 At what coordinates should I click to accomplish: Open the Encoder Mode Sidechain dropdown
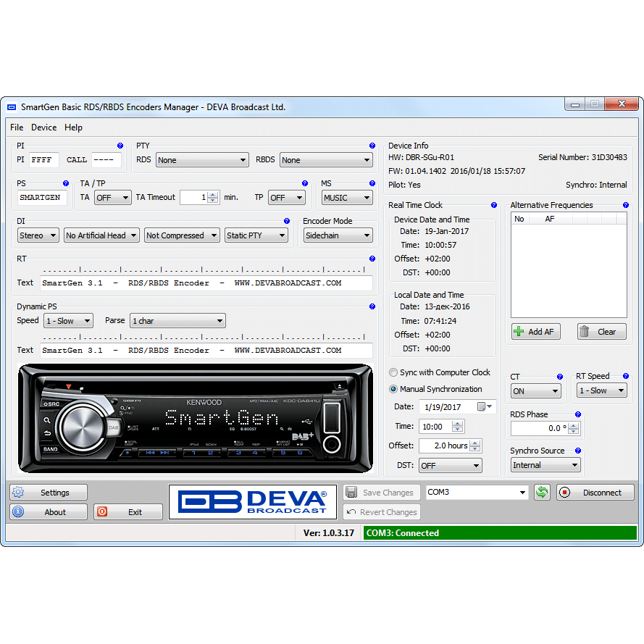click(338, 235)
